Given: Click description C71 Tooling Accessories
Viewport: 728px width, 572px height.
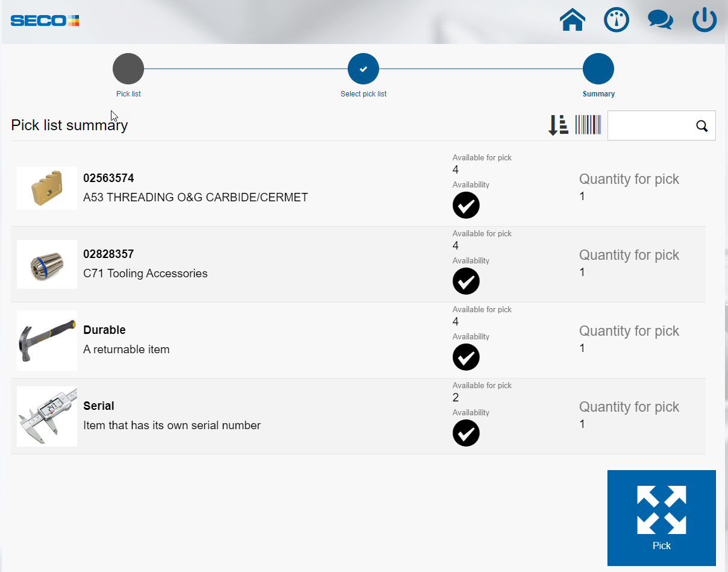Looking at the screenshot, I should (x=145, y=274).
